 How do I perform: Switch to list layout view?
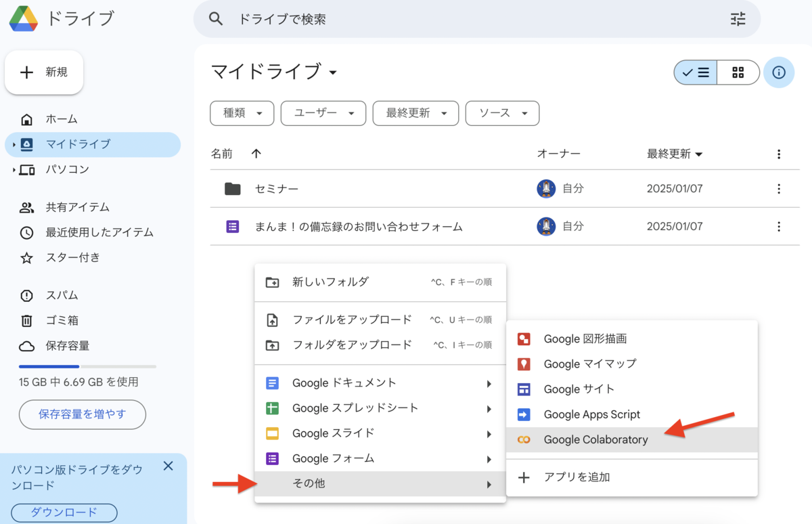696,72
